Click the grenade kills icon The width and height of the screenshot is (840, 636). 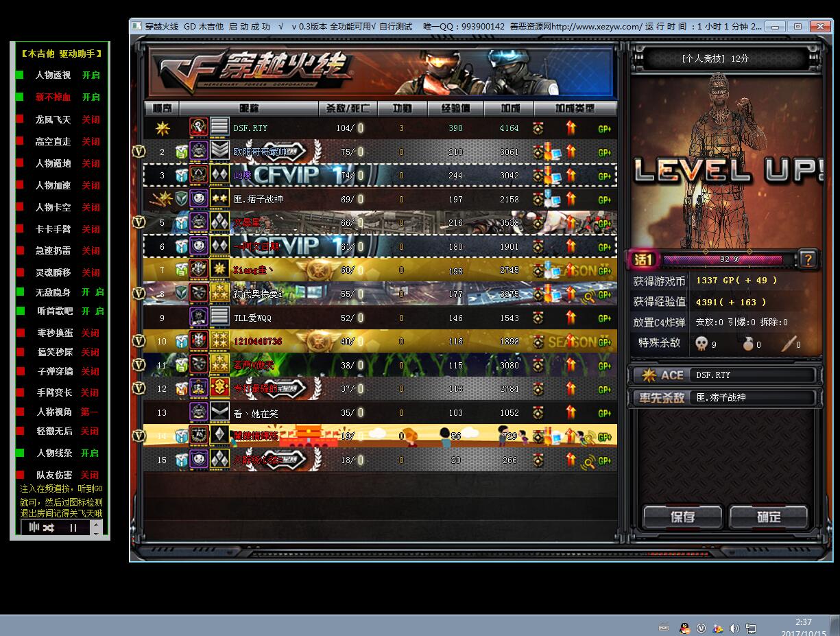[748, 344]
